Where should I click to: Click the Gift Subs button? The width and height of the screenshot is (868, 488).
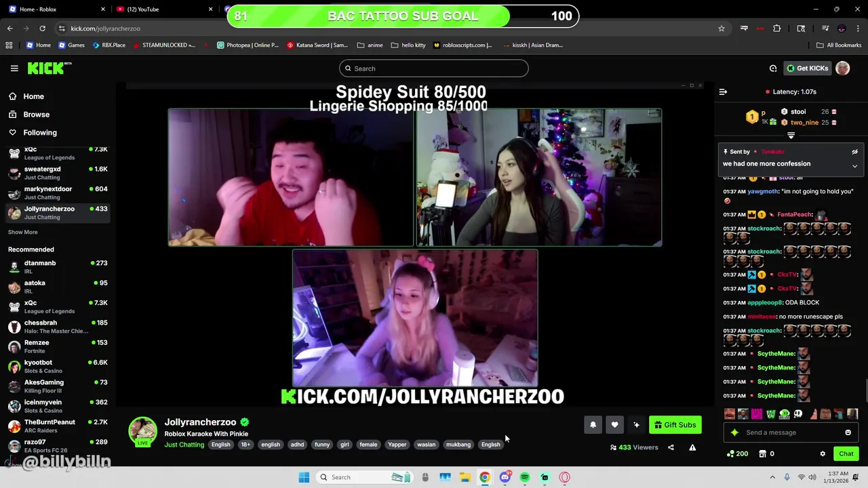675,425
